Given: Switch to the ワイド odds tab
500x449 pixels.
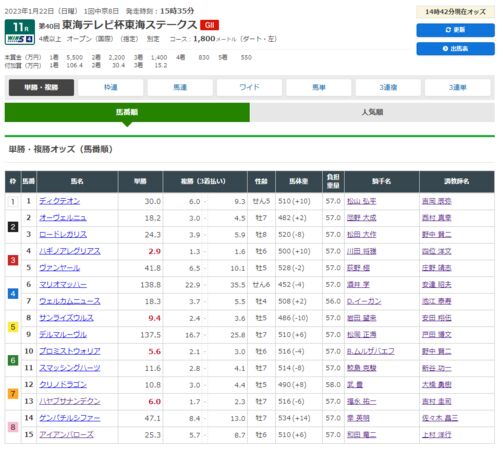Looking at the screenshot, I should pos(249,87).
